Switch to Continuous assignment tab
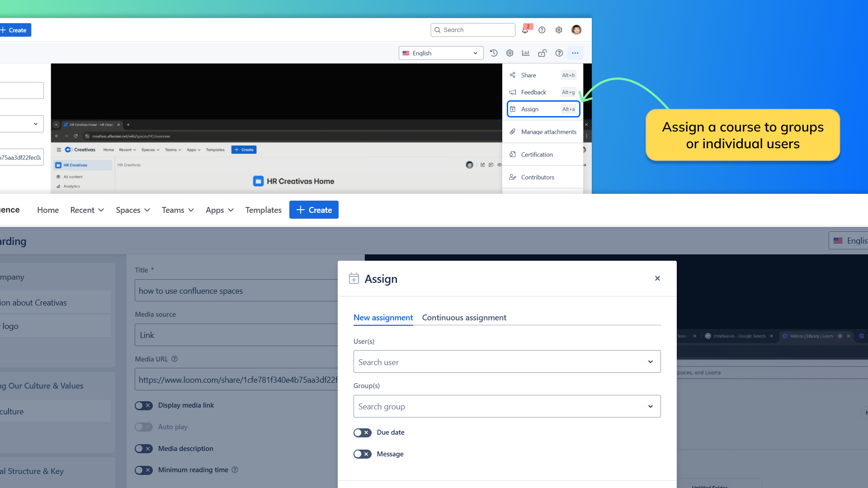This screenshot has width=868, height=488. click(x=464, y=318)
